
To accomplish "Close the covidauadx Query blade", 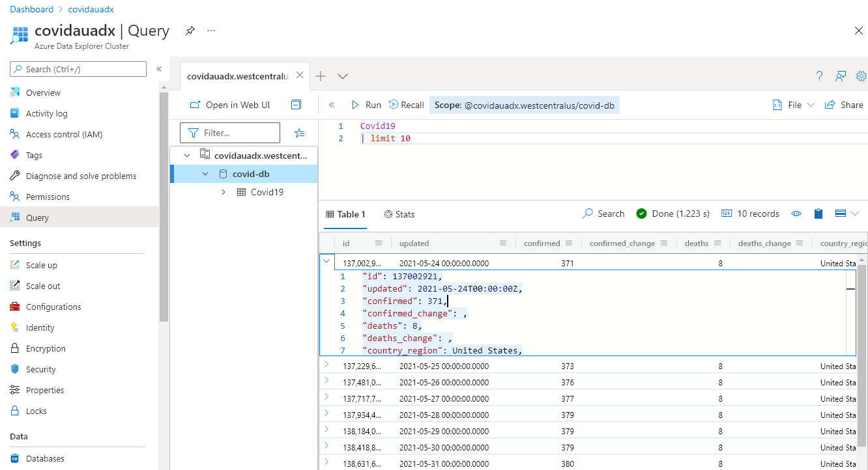I will click(858, 31).
